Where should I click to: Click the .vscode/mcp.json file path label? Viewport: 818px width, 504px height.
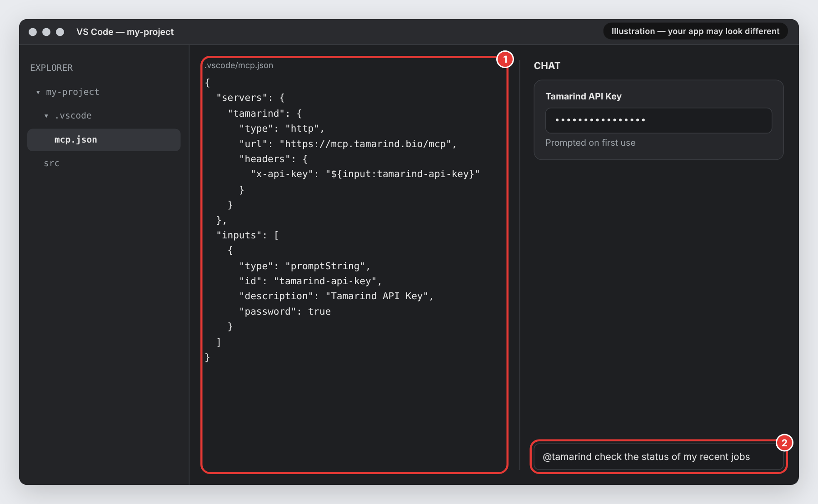pos(239,65)
